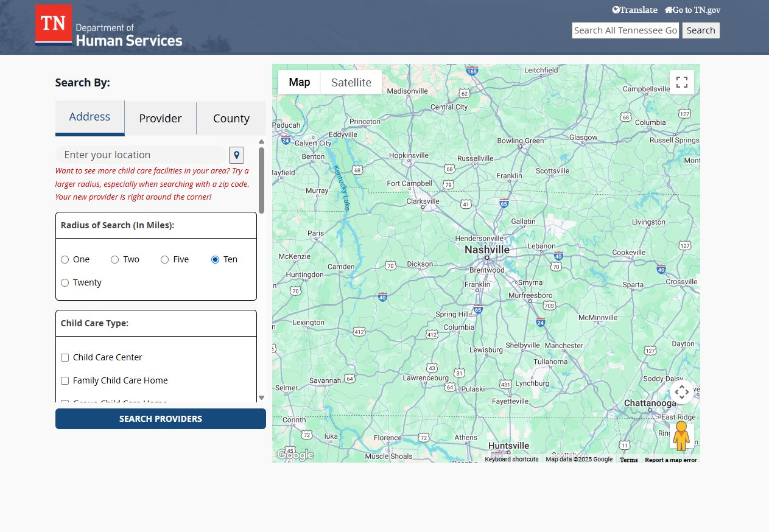Click the Street View pegman icon
Image resolution: width=769 pixels, height=532 pixels.
(x=681, y=436)
